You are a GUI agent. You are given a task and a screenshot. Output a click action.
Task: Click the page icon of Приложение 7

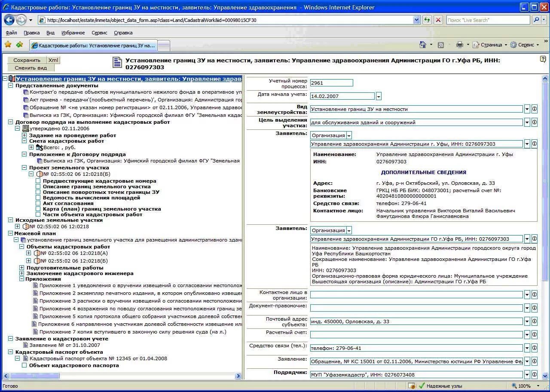pyautogui.click(x=36, y=332)
